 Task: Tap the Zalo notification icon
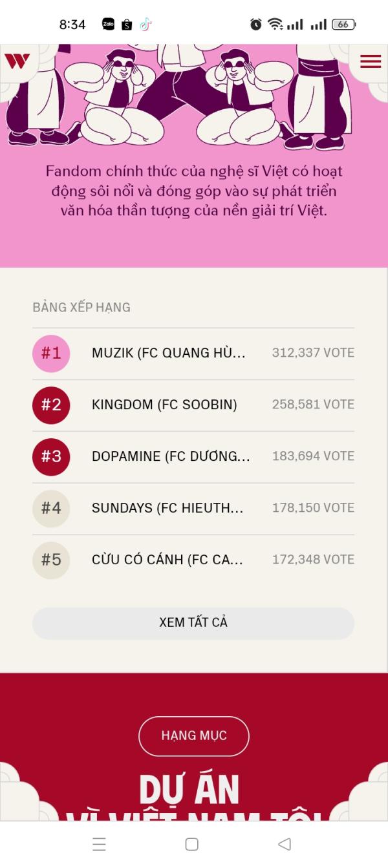pyautogui.click(x=109, y=25)
